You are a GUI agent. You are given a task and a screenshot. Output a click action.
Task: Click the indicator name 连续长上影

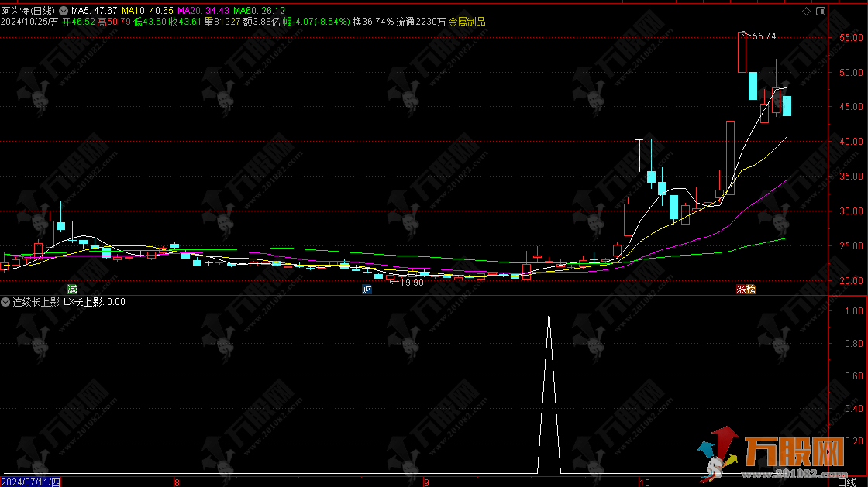[36, 302]
